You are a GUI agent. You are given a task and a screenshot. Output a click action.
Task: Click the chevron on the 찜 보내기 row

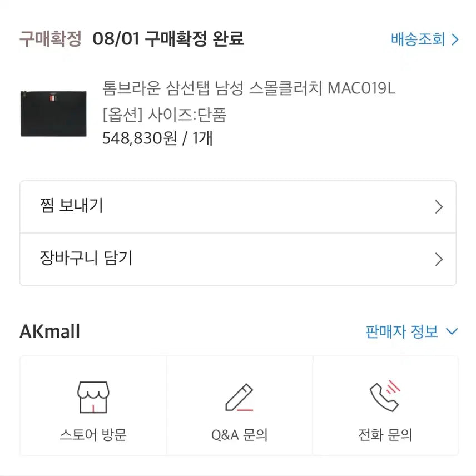click(439, 207)
